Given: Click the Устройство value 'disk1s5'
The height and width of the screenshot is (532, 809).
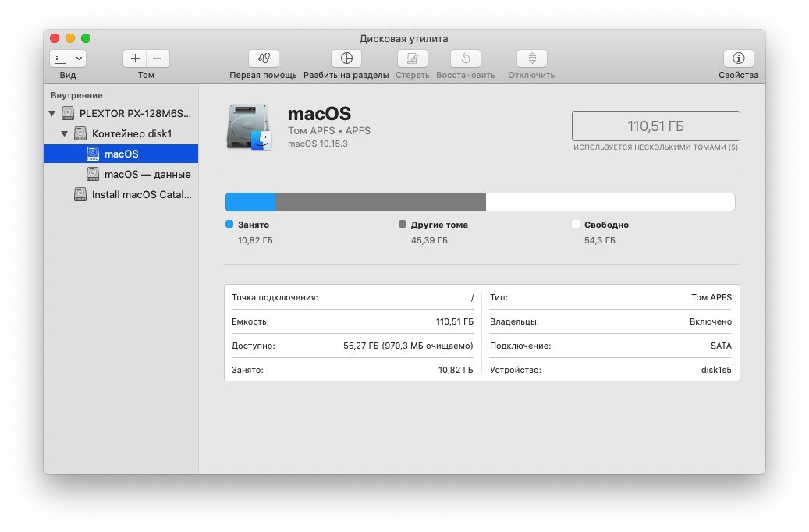Looking at the screenshot, I should pyautogui.click(x=716, y=370).
